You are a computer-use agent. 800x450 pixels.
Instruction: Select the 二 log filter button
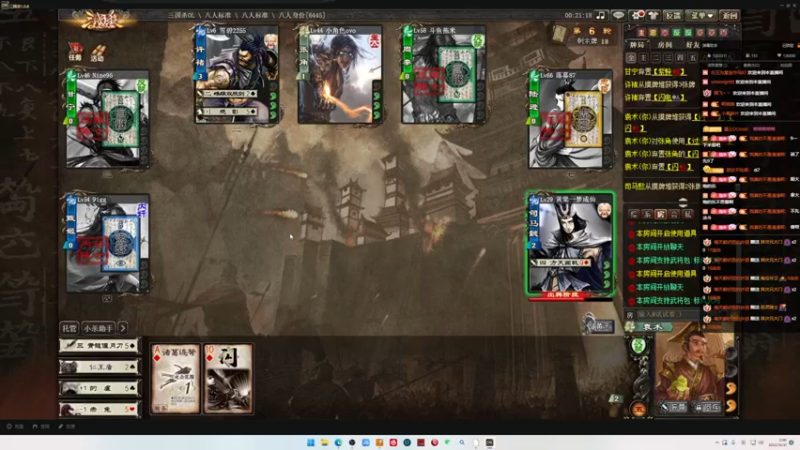(x=656, y=58)
